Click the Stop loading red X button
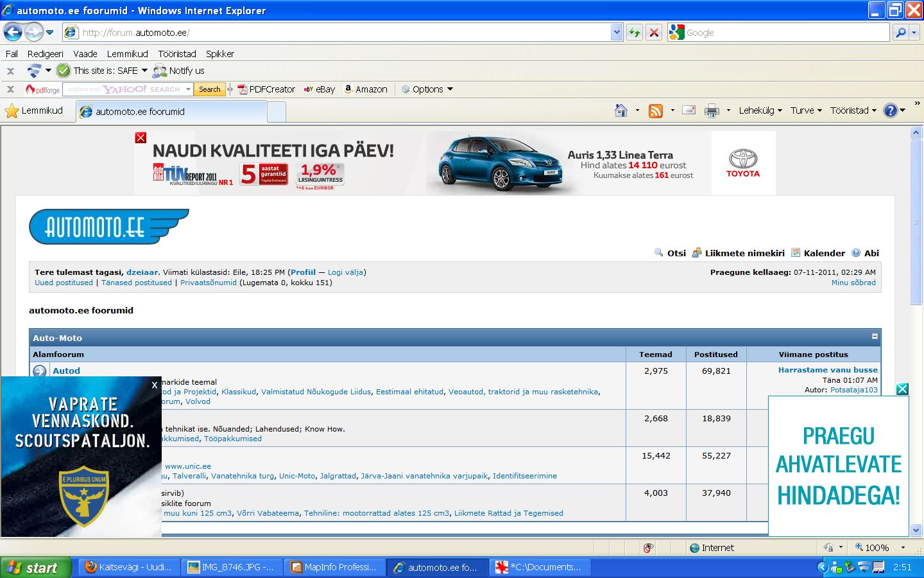 [654, 32]
